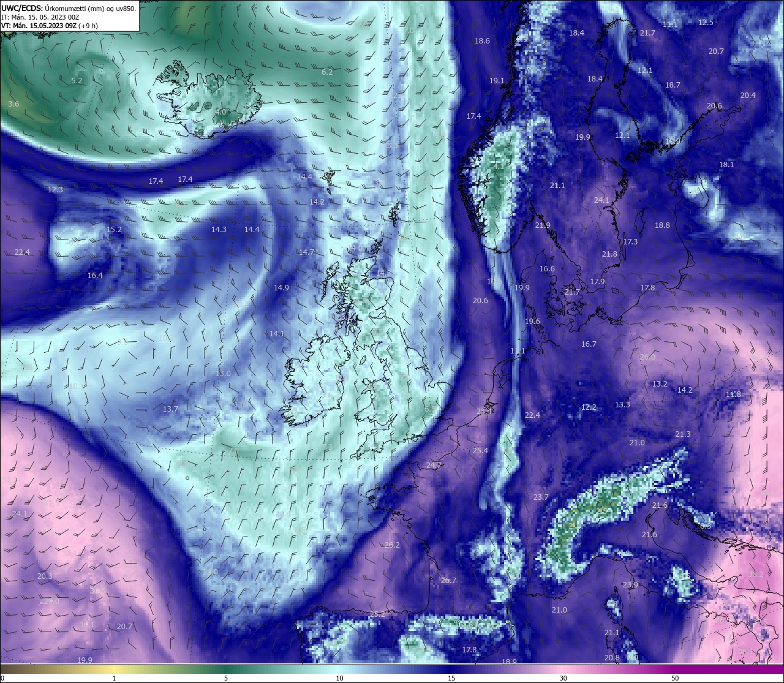Click the 16.7 value on the map
784x683 pixels.
[589, 344]
